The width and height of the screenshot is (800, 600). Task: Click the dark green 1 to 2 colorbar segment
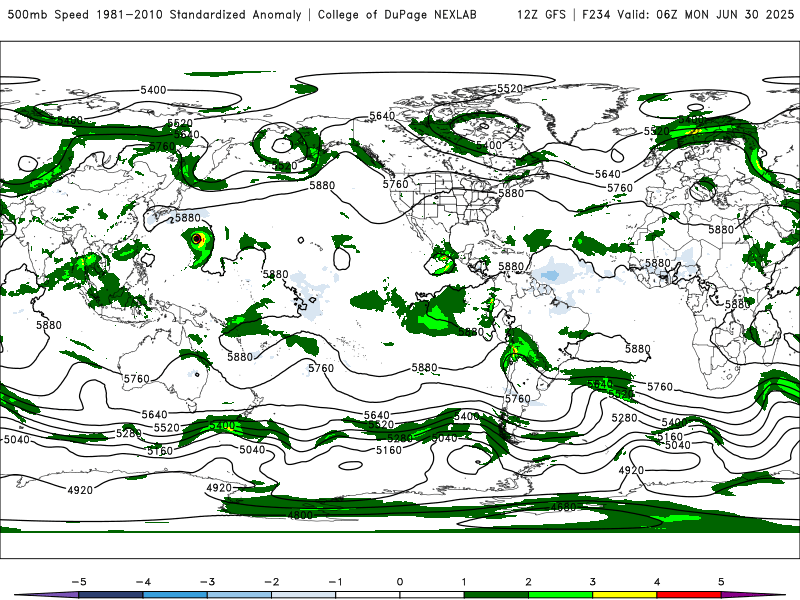(496, 595)
